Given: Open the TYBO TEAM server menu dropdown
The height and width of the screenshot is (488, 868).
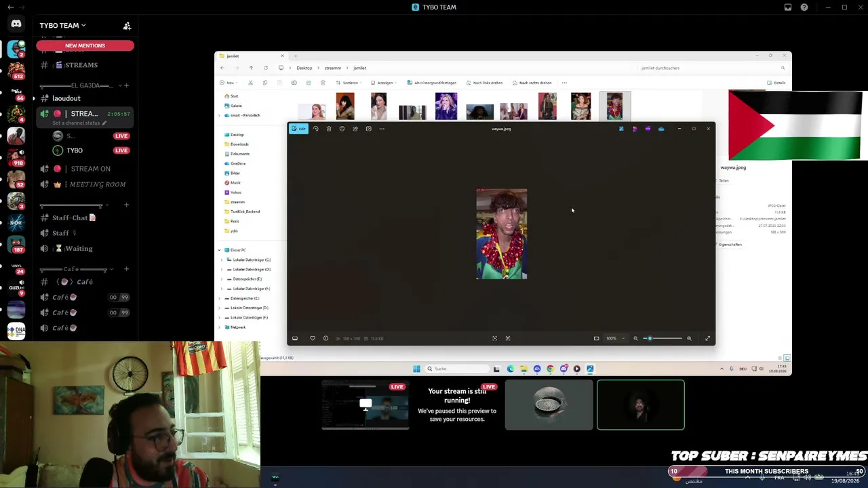Looking at the screenshot, I should coord(62,26).
